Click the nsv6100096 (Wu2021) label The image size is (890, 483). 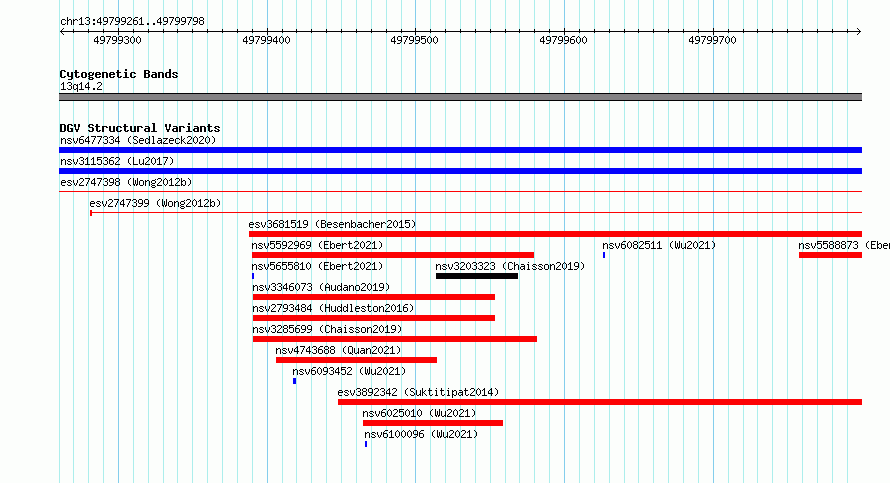421,434
